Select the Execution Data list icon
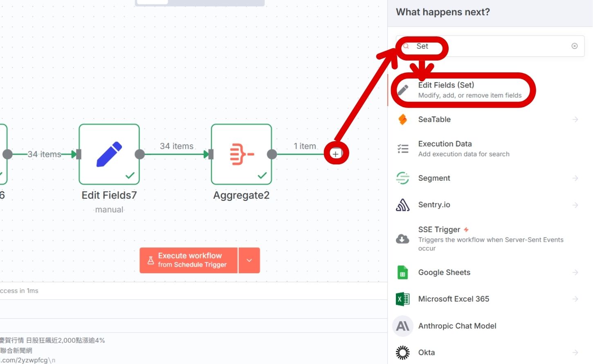This screenshot has width=593, height=364. (402, 148)
